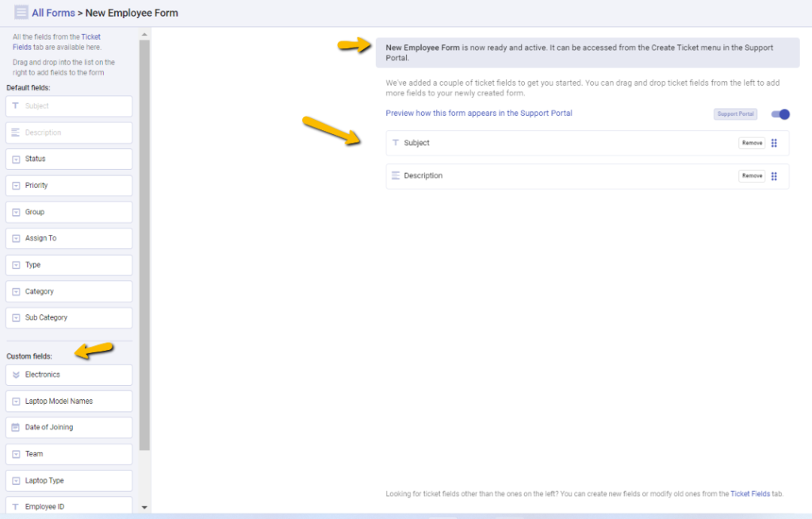This screenshot has width=812, height=519.
Task: Disable the Support Portal visibility toggle
Action: (x=780, y=114)
